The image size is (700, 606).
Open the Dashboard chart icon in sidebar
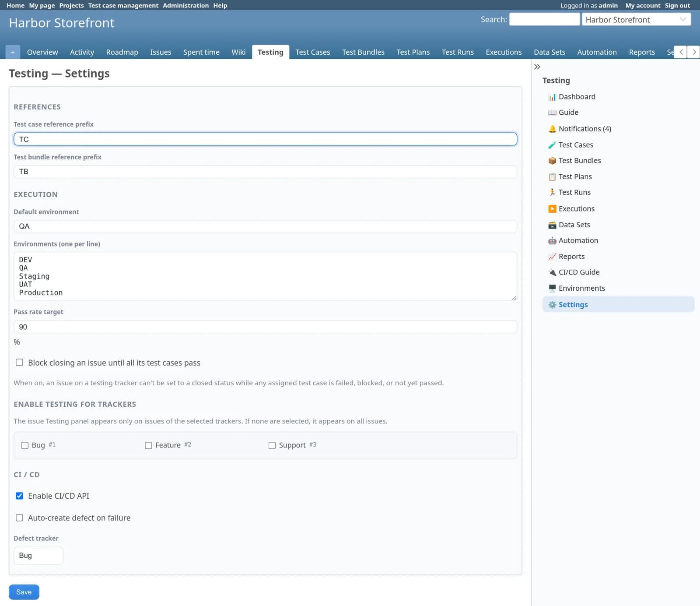tap(552, 97)
